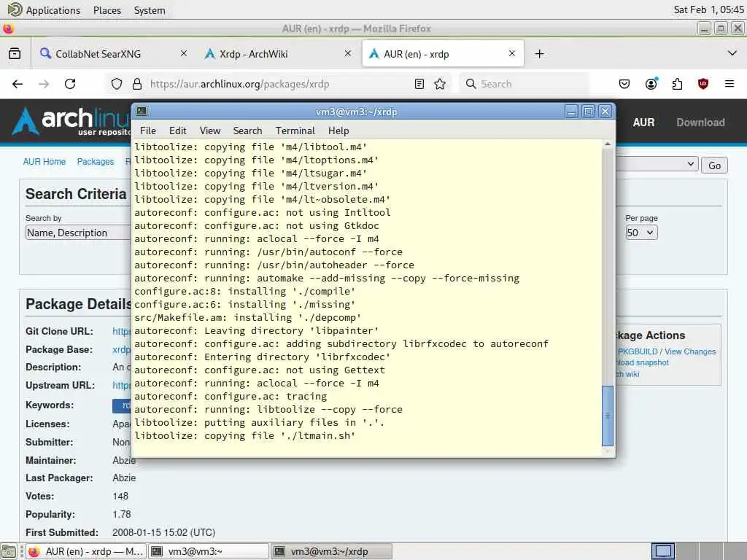Click First Submitted date 2008-01-15 15:02 (UTC)
This screenshot has height=560, width=747.
click(164, 532)
